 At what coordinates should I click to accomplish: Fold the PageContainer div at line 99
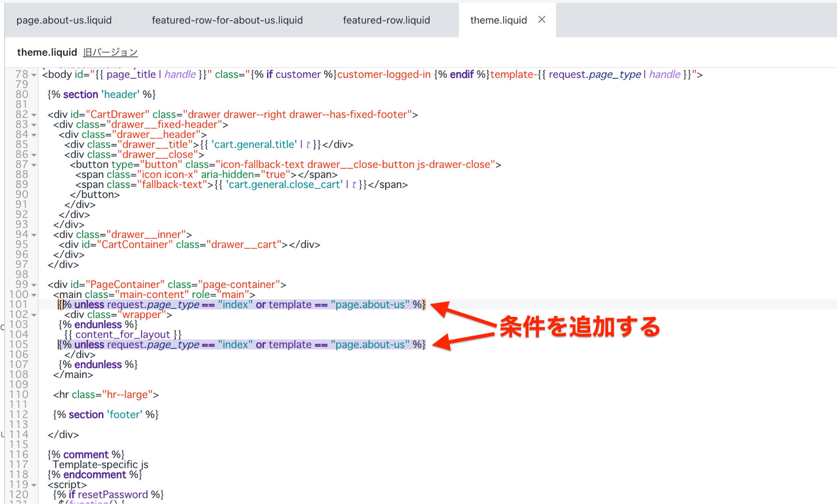click(34, 285)
